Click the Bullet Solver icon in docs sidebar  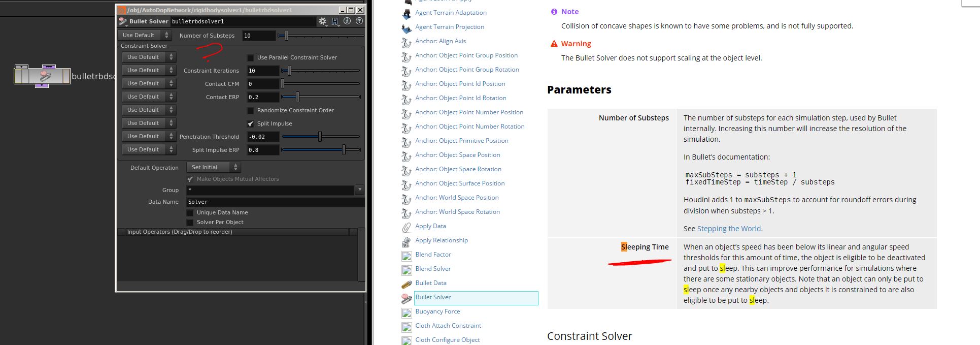tap(407, 298)
